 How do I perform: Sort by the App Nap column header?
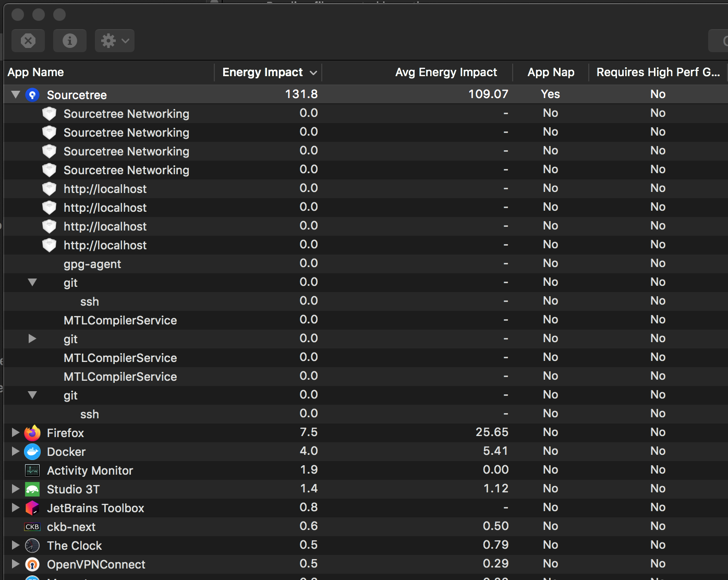tap(551, 72)
